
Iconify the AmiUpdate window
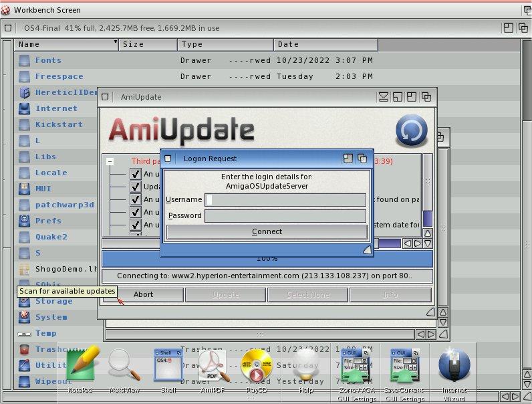pyautogui.click(x=384, y=97)
